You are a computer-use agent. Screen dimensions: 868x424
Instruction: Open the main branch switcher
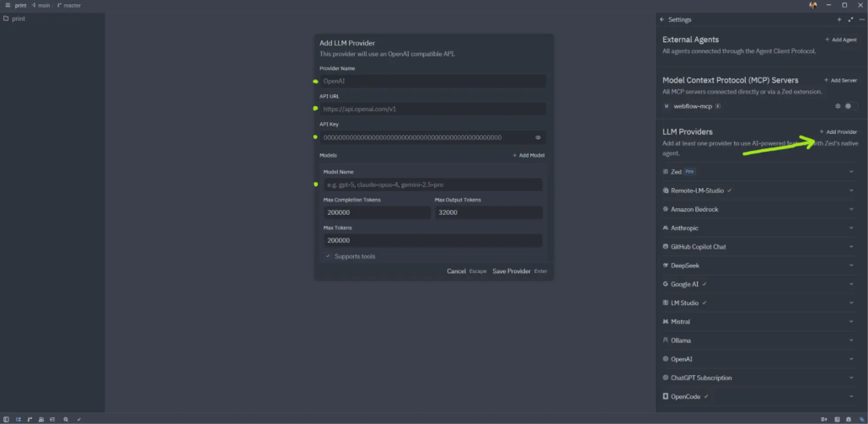point(41,5)
